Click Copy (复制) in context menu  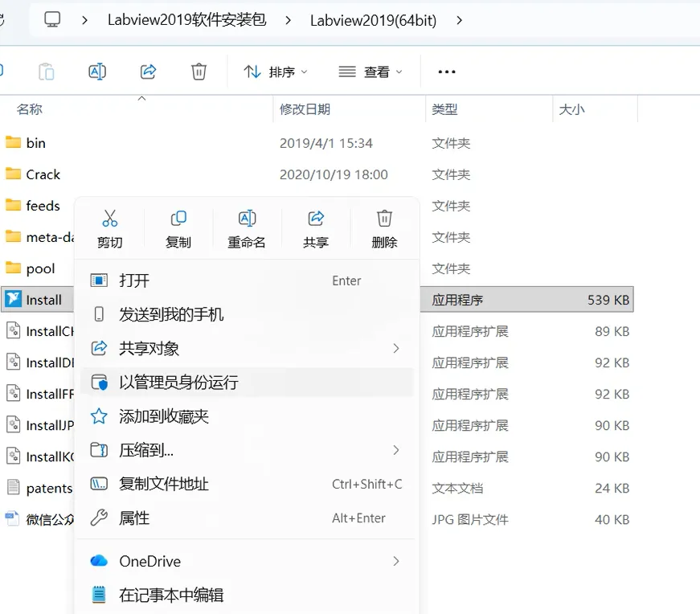click(178, 229)
